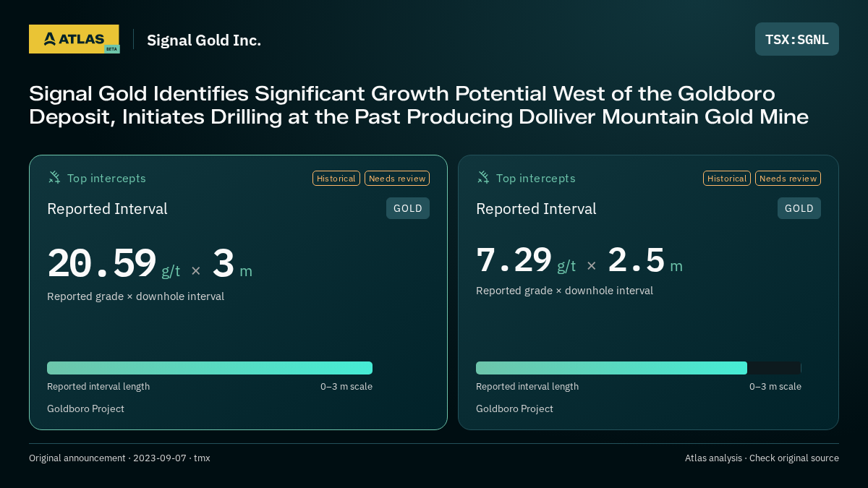
Task: Click the interval bar under 7.29 g/t
Action: click(639, 368)
